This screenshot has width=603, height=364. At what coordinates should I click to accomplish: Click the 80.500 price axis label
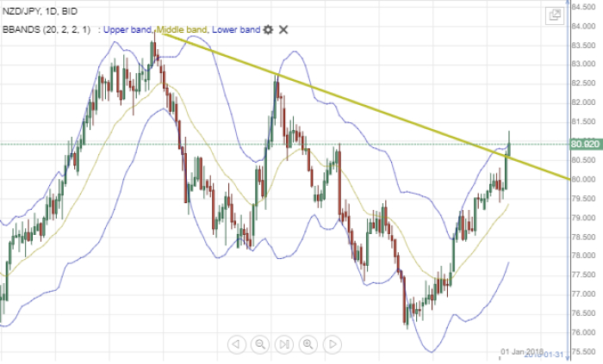583,160
